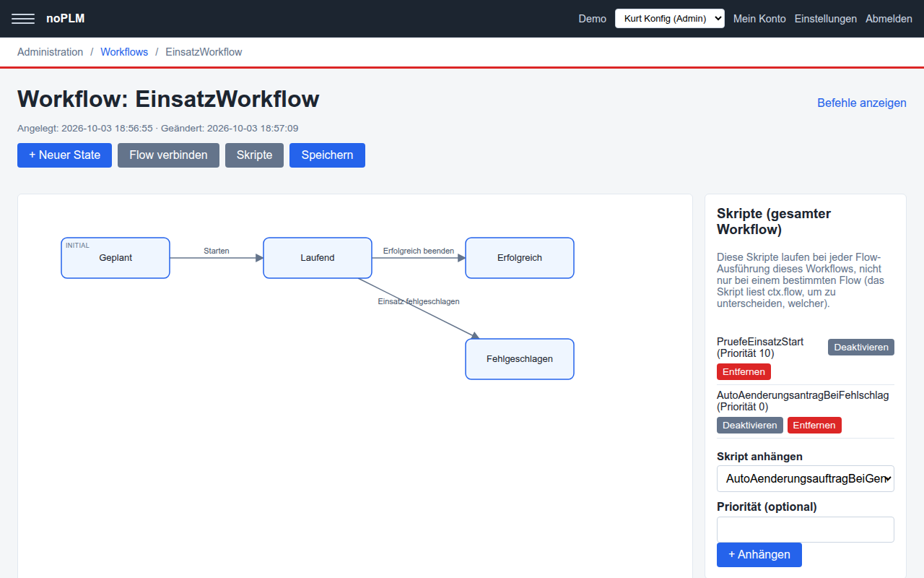Click the Einsatz fehlgeschlagen flow label

coord(419,301)
